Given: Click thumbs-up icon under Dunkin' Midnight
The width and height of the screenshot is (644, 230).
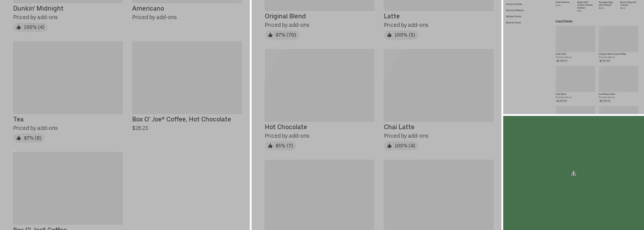Looking at the screenshot, I should click(x=19, y=27).
